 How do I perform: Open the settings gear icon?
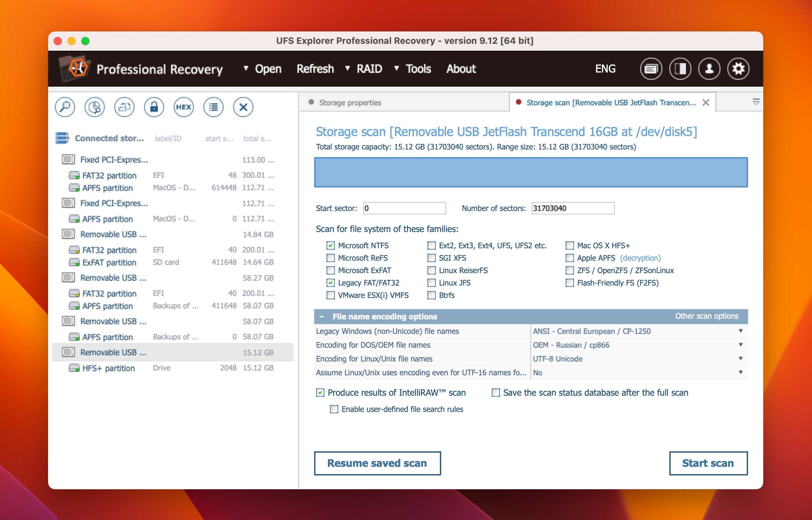[x=738, y=69]
